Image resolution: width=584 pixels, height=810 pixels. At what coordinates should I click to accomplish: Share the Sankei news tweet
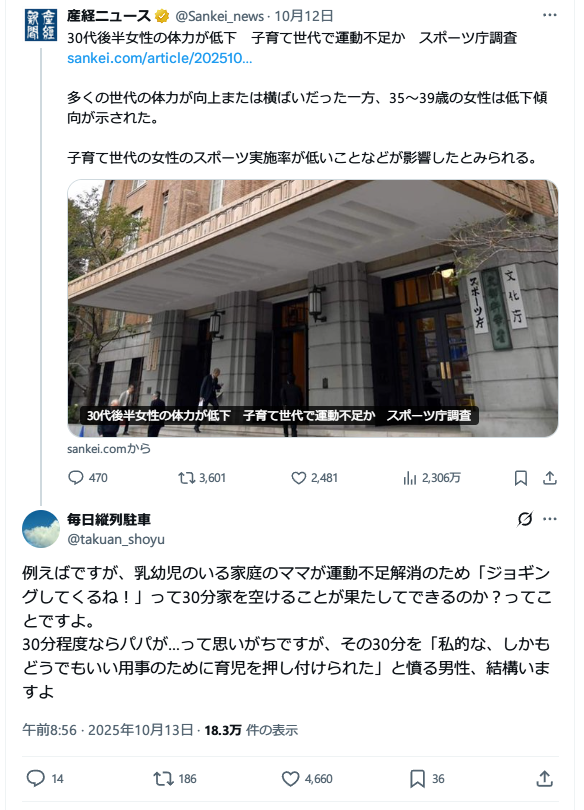tap(550, 478)
